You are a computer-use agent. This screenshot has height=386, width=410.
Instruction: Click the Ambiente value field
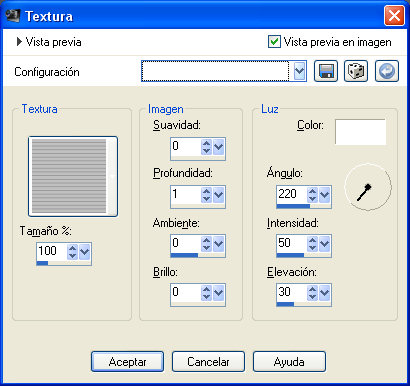tap(186, 244)
